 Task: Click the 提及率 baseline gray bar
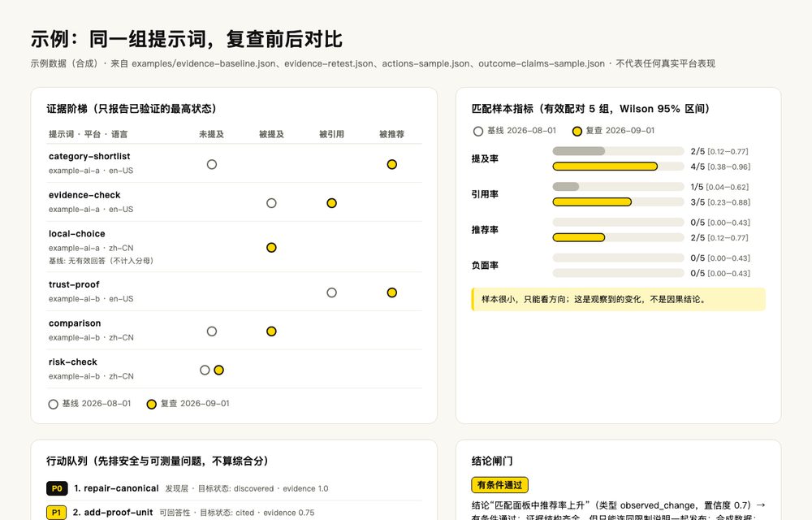click(578, 151)
